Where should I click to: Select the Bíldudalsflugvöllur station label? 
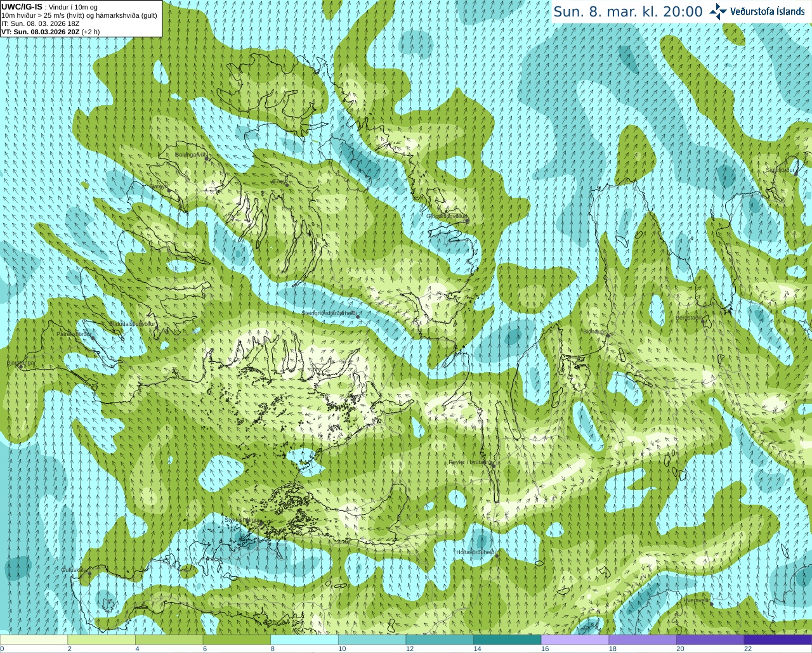click(x=132, y=323)
